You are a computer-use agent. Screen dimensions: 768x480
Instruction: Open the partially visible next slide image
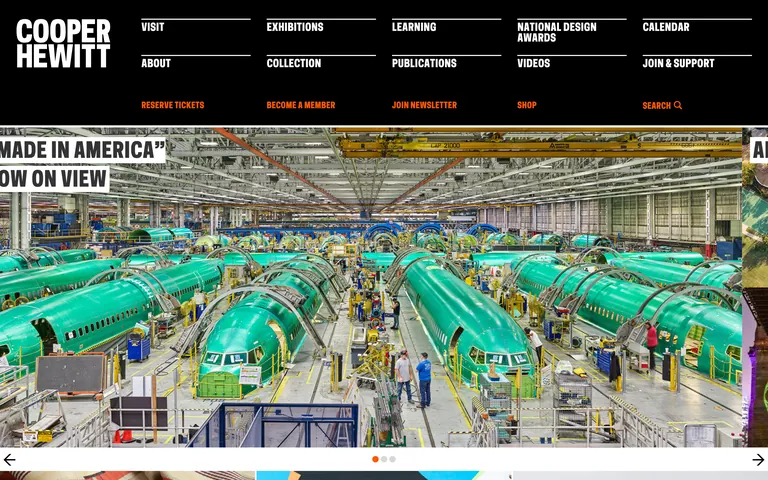click(755, 287)
